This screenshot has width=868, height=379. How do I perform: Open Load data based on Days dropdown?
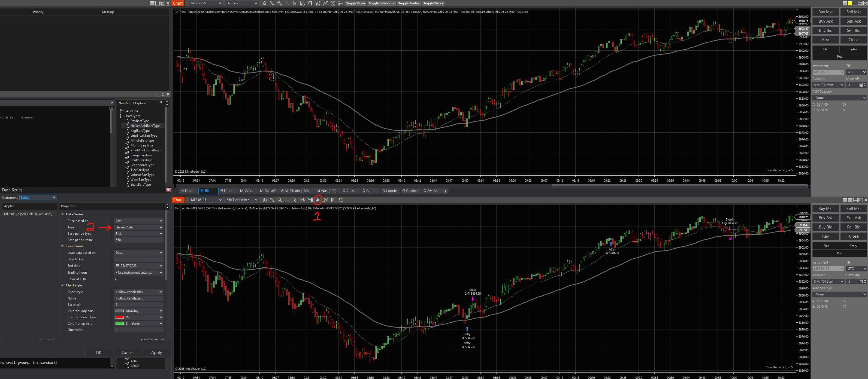(138, 253)
